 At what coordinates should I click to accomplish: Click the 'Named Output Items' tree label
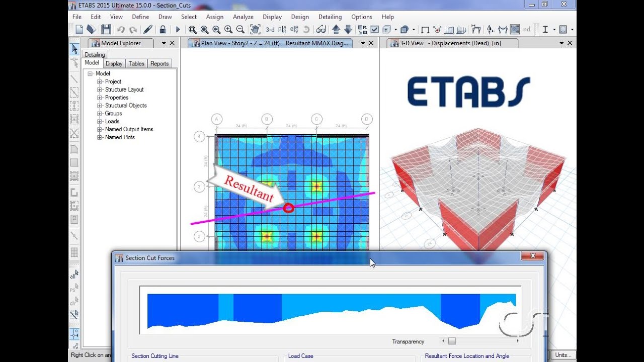[x=129, y=129]
